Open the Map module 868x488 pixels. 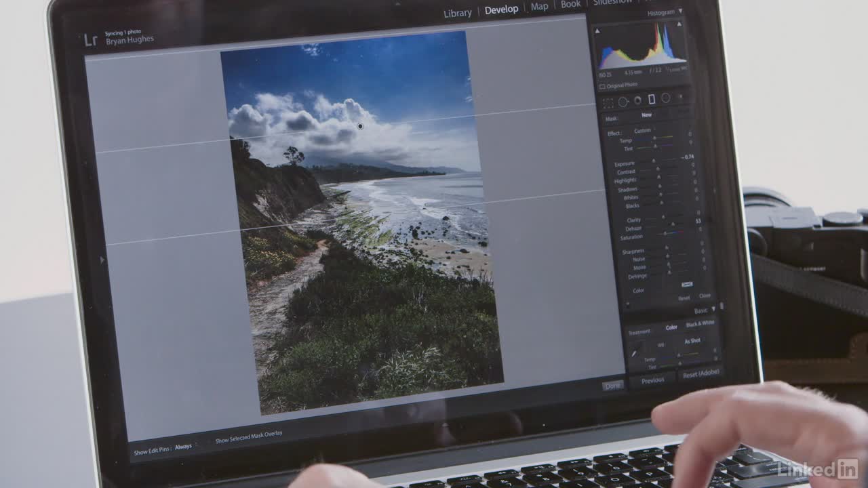point(539,6)
